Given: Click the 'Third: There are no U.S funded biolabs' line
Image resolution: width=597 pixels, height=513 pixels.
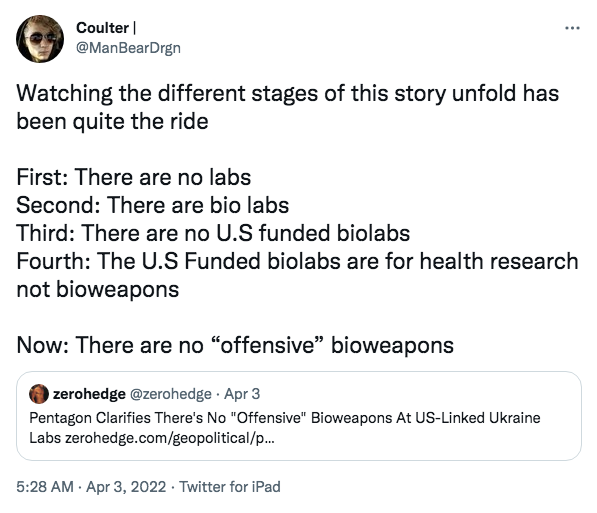Looking at the screenshot, I should point(213,233).
